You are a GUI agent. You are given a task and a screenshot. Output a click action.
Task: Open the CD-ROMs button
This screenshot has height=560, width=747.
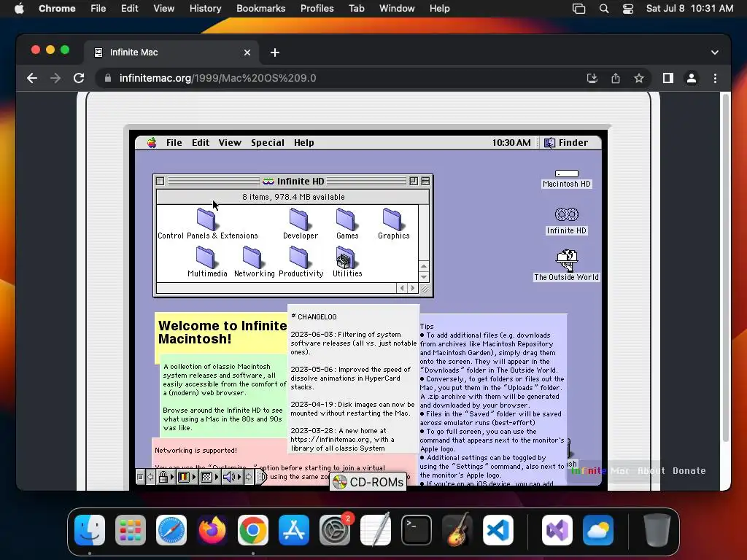(368, 482)
